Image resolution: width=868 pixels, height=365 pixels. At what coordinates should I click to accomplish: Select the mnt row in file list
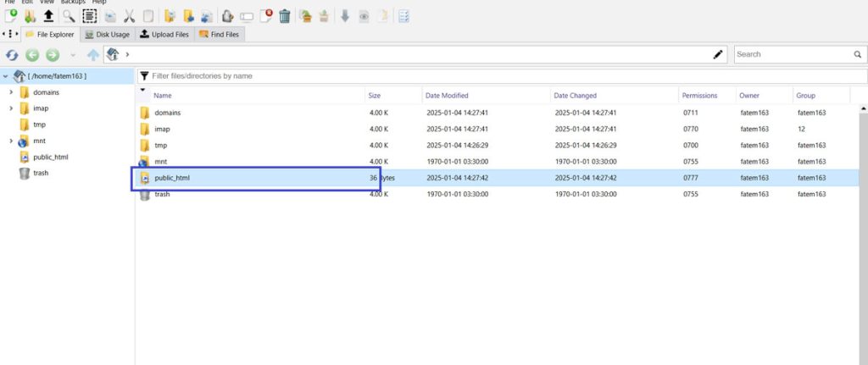coord(498,162)
